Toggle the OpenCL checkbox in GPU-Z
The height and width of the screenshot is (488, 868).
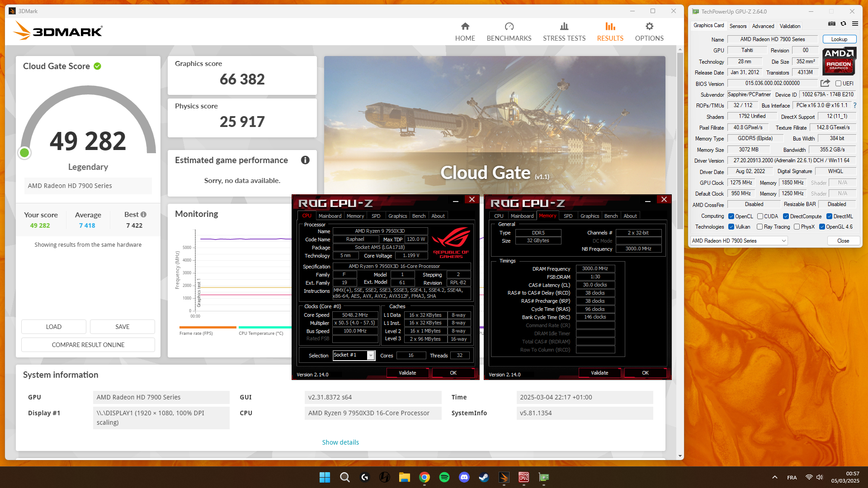coord(731,216)
